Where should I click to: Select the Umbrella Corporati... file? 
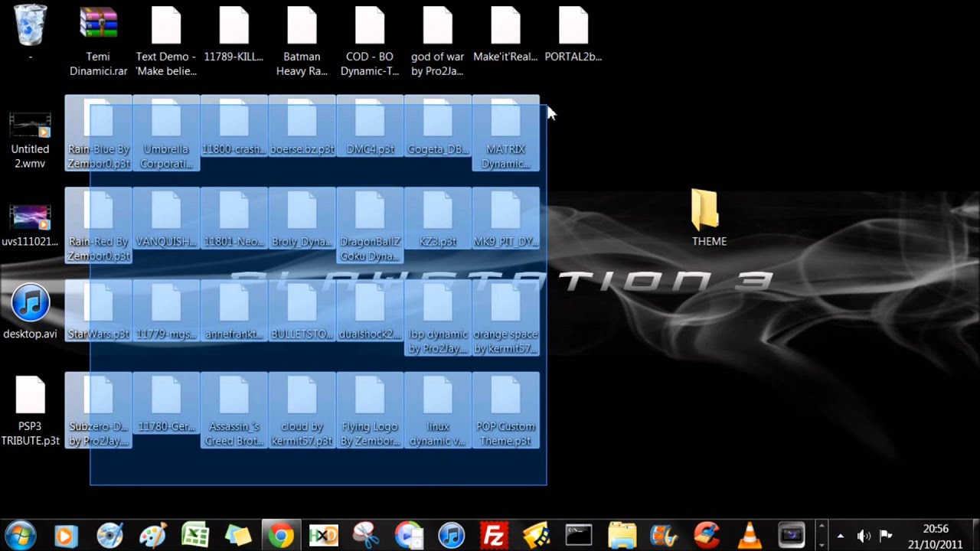(x=166, y=133)
